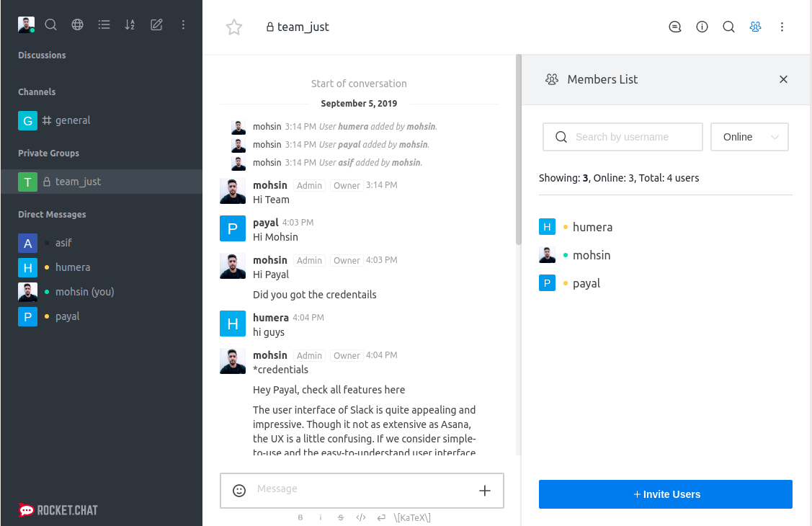
Task: Open the general channel
Action: [72, 120]
